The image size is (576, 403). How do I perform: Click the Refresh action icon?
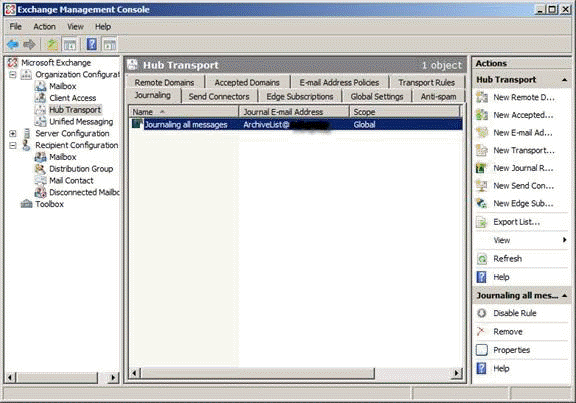point(482,259)
